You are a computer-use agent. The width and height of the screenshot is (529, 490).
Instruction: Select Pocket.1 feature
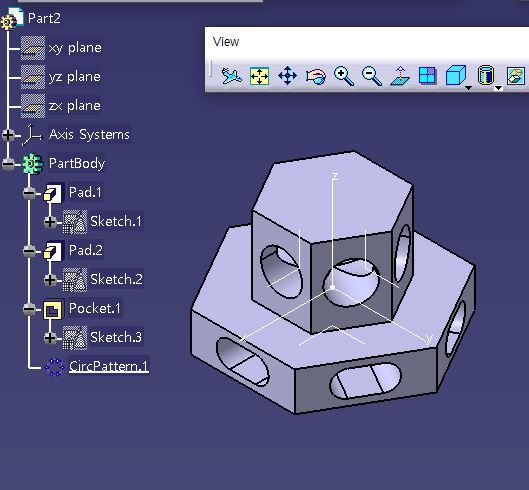[94, 308]
